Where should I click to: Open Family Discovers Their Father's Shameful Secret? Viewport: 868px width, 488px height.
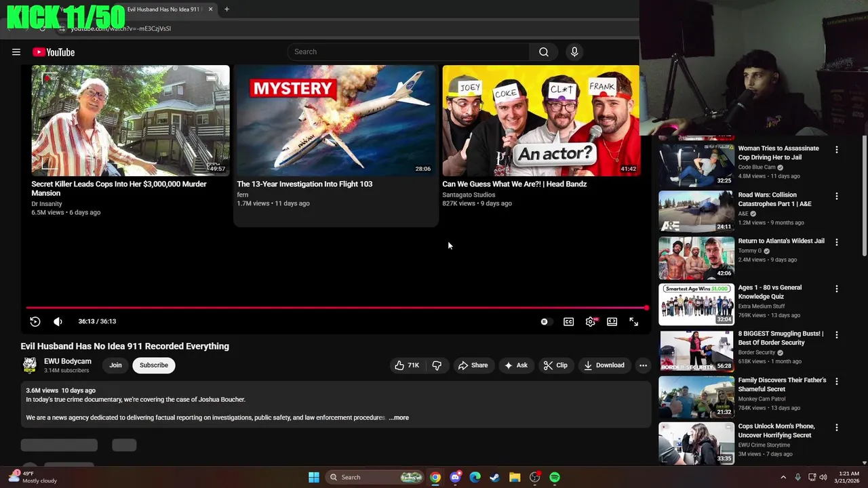pos(782,384)
